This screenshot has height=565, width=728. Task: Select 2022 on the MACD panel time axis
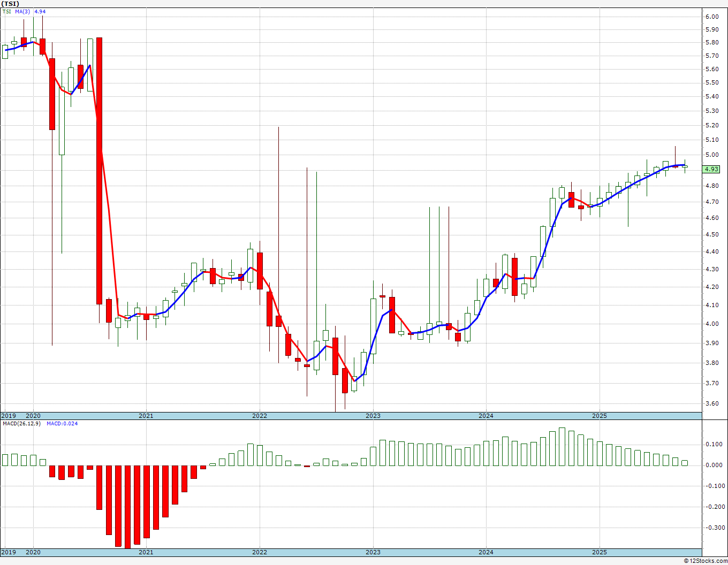(x=260, y=552)
